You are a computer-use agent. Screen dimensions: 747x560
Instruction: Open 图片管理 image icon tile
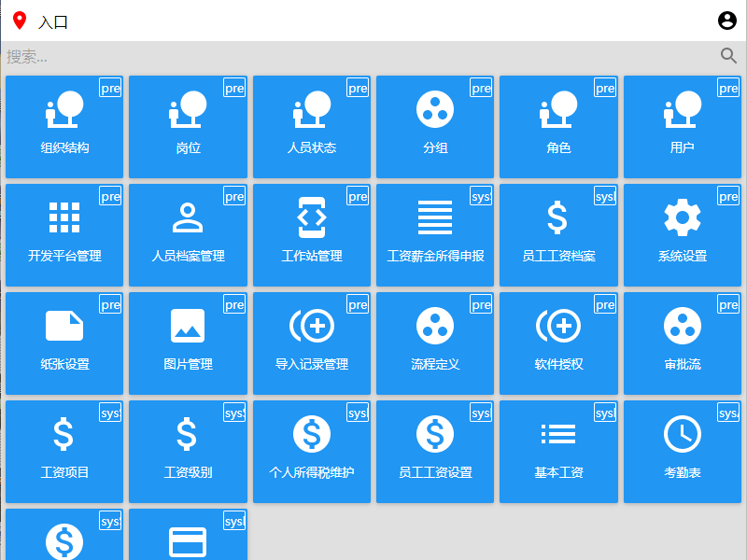tap(188, 343)
